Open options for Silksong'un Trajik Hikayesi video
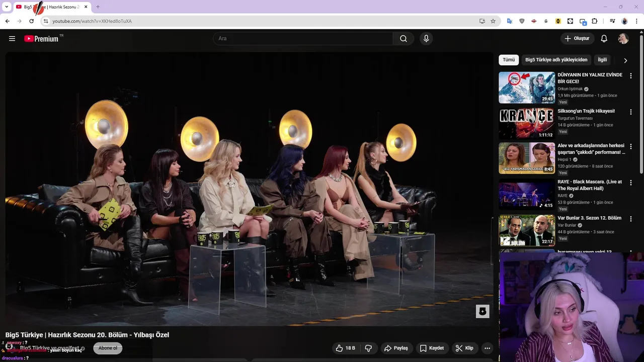 [631, 112]
